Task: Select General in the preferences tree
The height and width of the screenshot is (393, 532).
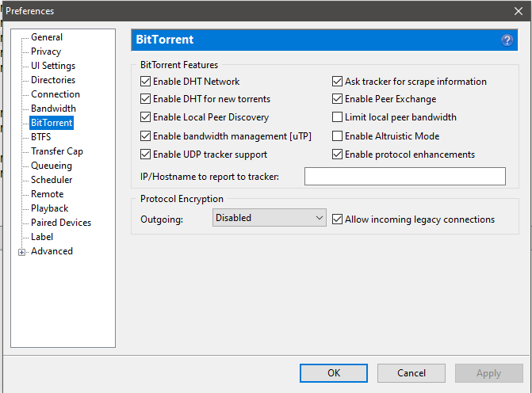Action: 47,37
